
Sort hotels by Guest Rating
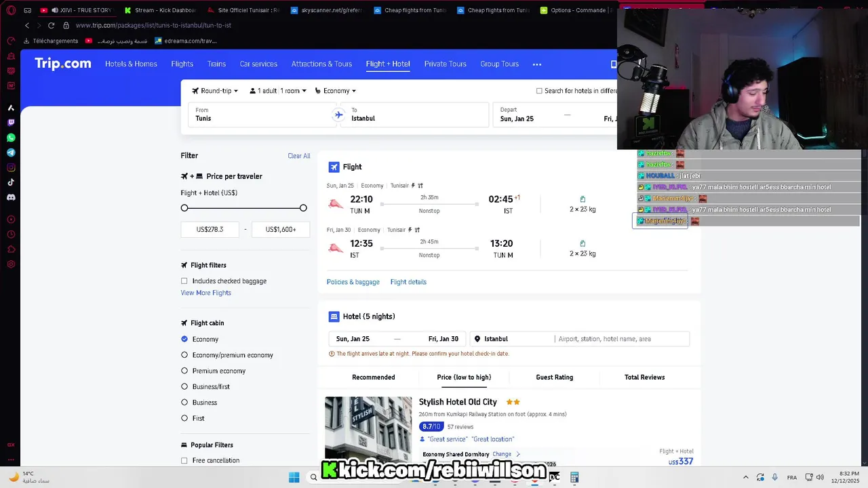point(555,378)
